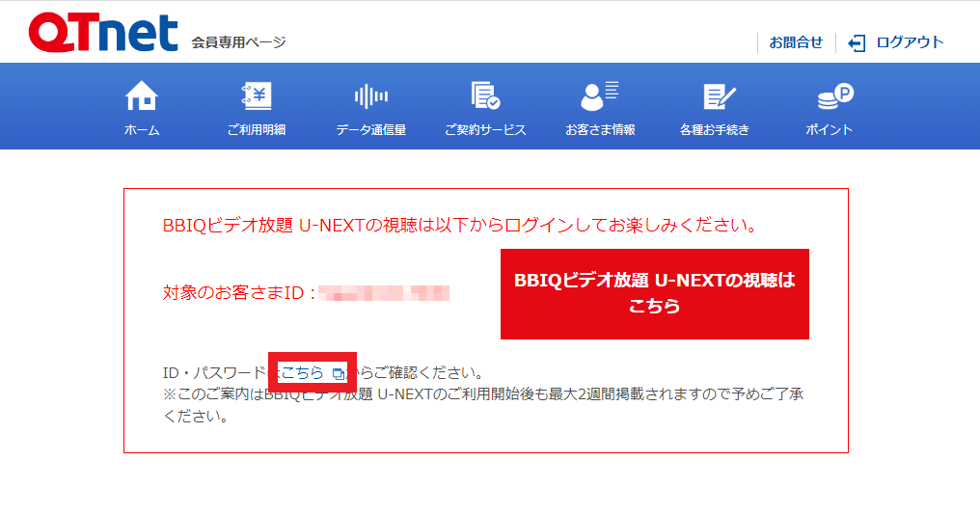Open the ご契約サービス menu label
The height and width of the screenshot is (515, 980).
tap(485, 130)
